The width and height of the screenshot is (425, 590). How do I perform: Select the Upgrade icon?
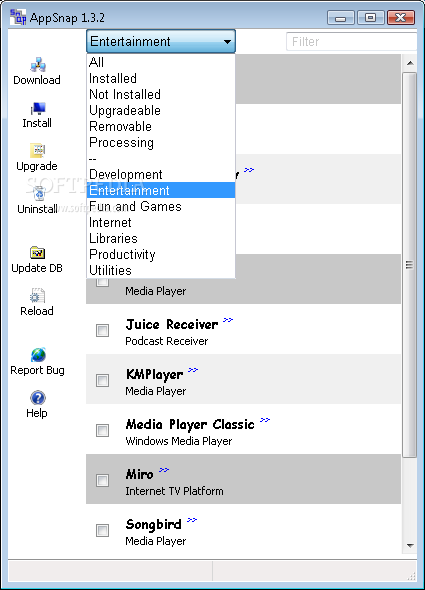(x=38, y=151)
